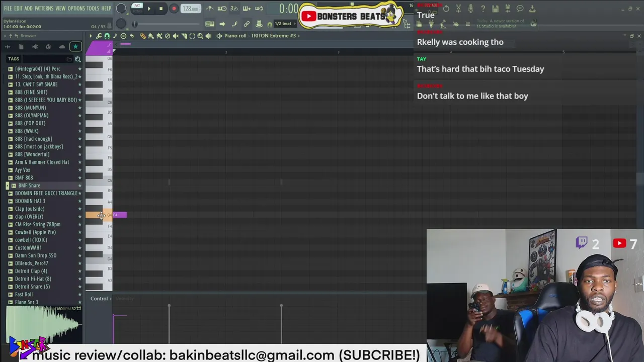Stop playback with the stop button
The height and width of the screenshot is (362, 644).
click(x=161, y=9)
